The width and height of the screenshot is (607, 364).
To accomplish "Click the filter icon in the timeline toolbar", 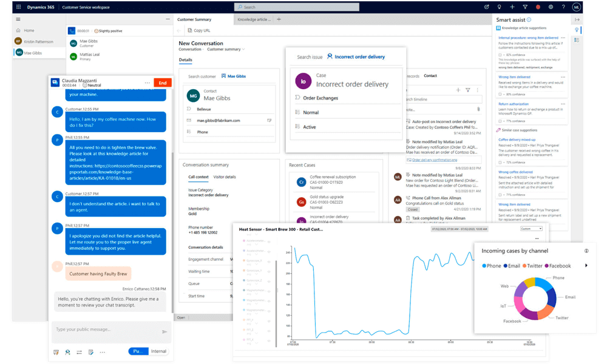I will [x=468, y=90].
